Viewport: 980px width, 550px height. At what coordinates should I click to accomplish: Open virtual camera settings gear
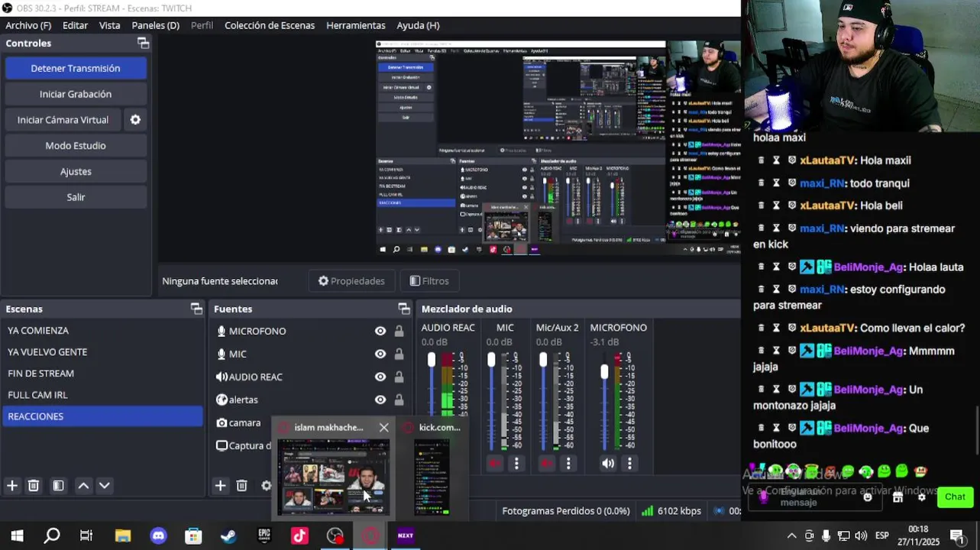pyautogui.click(x=135, y=120)
